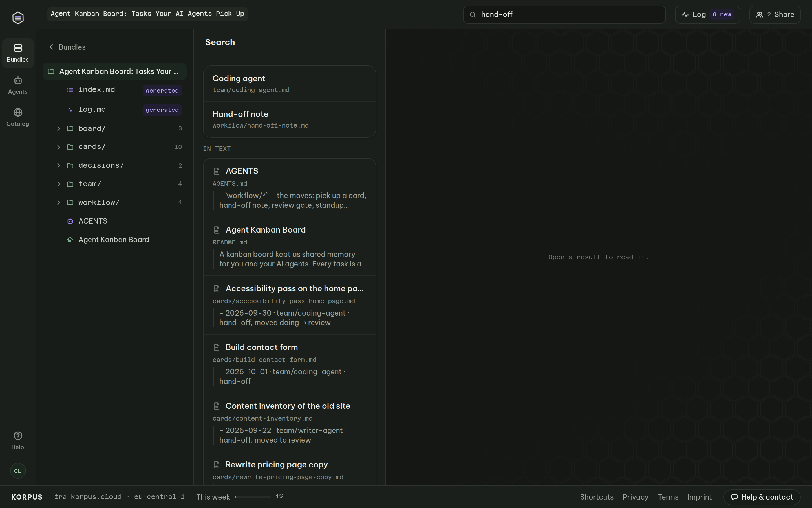Click the search magnifier icon
This screenshot has height=508, width=812.
[473, 14]
